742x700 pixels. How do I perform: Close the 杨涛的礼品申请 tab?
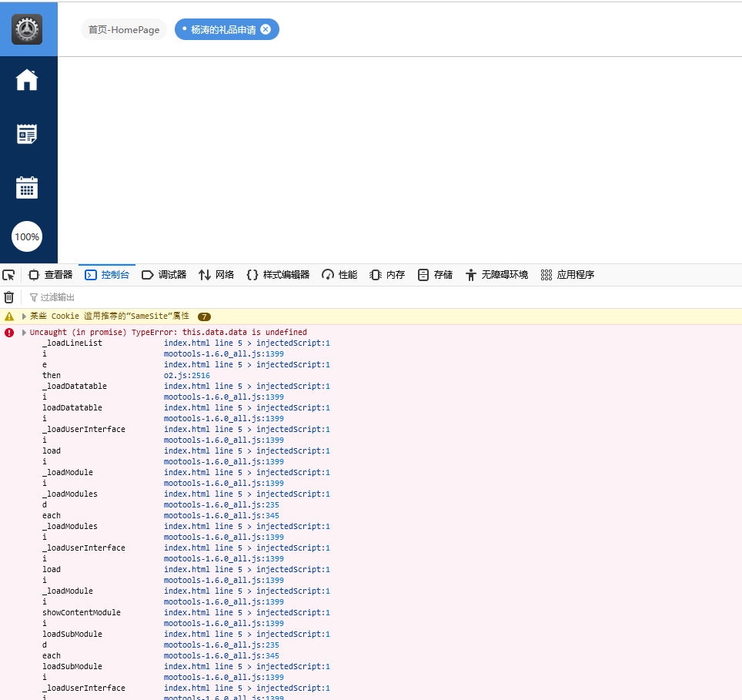[x=266, y=29]
